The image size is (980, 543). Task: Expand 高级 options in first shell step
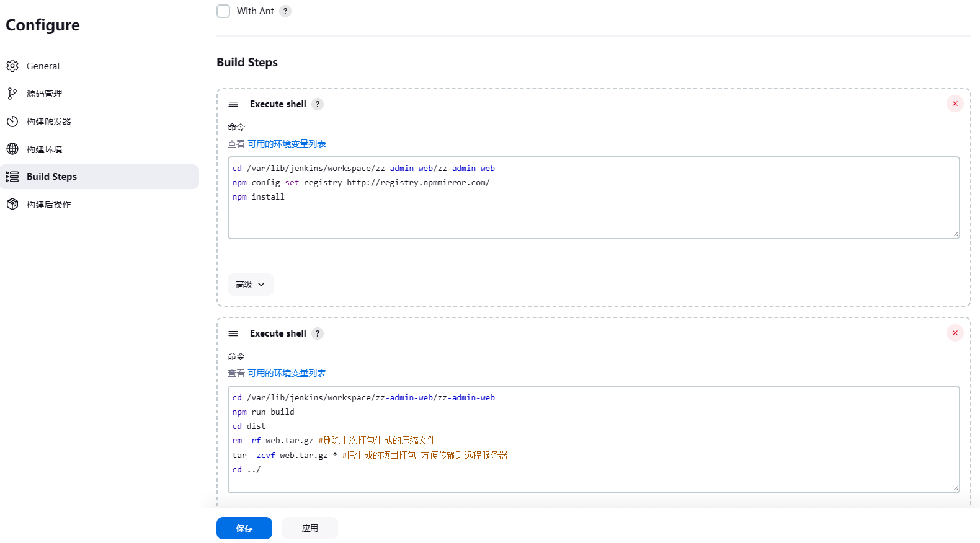coord(251,285)
